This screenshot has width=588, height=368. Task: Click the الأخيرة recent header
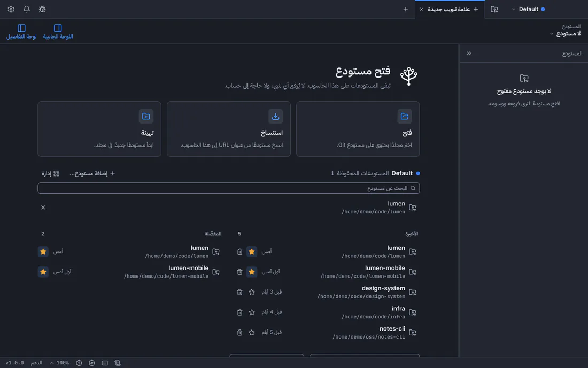[412, 234]
